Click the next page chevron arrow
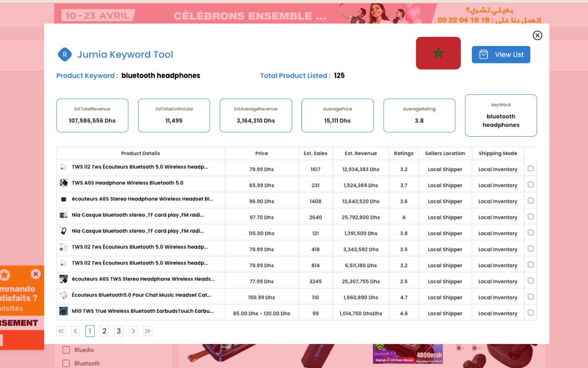588x368 pixels. 133,331
